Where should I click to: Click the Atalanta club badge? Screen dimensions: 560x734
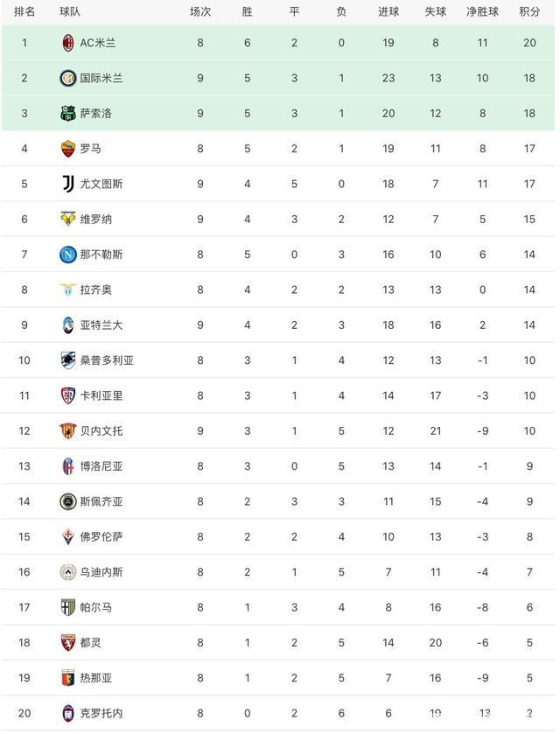(x=67, y=325)
